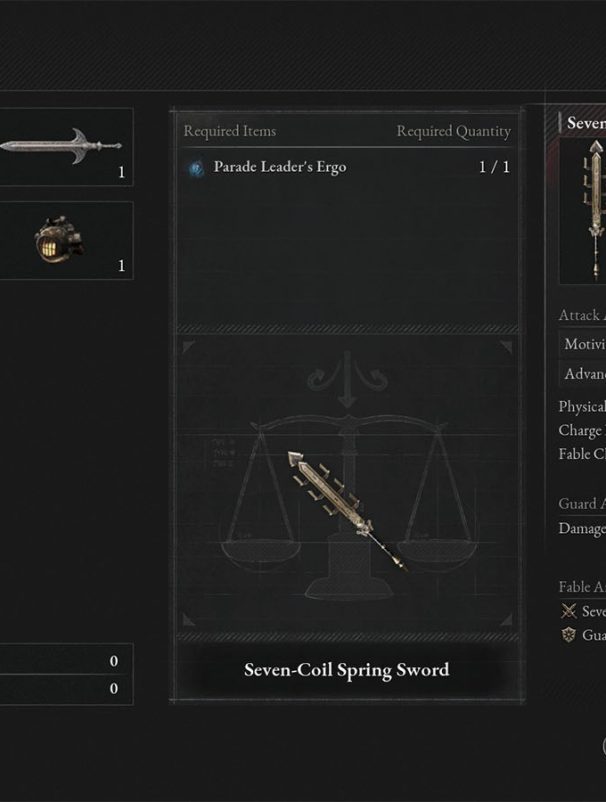
Task: Click the Required Items column header
Action: coord(230,131)
